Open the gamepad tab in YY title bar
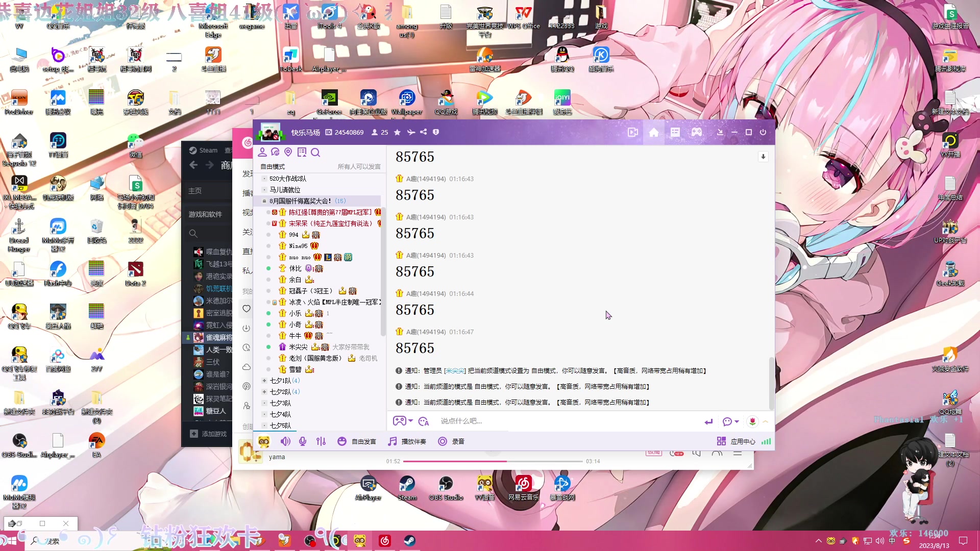This screenshot has width=980, height=551. pos(697,132)
